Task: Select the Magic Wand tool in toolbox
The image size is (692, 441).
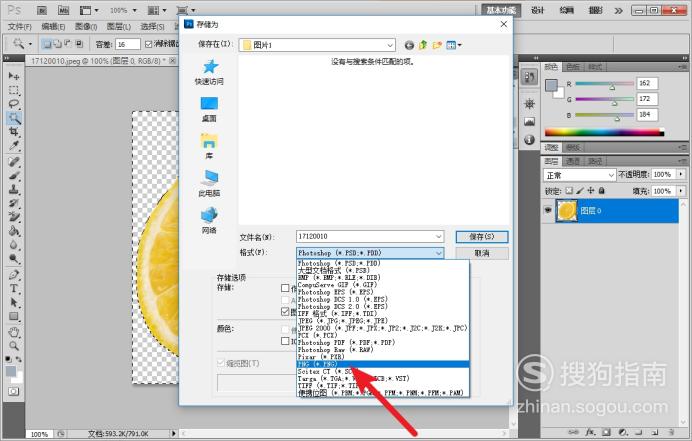Action: pos(14,118)
